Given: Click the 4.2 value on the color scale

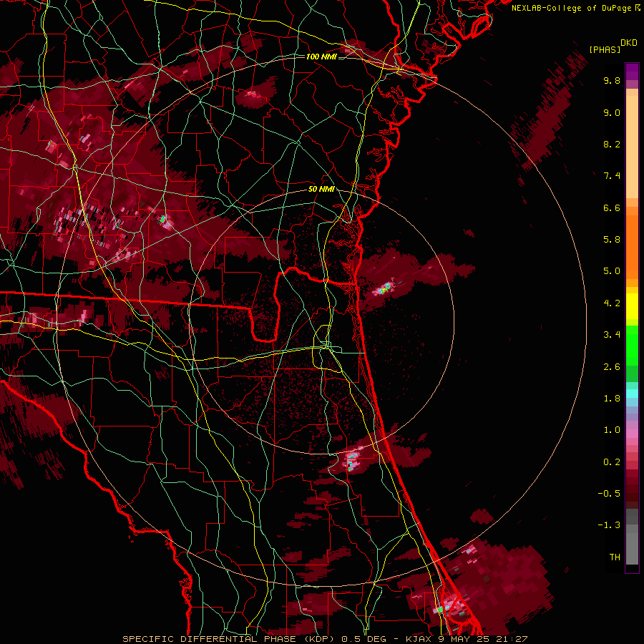Looking at the screenshot, I should click(x=612, y=303).
